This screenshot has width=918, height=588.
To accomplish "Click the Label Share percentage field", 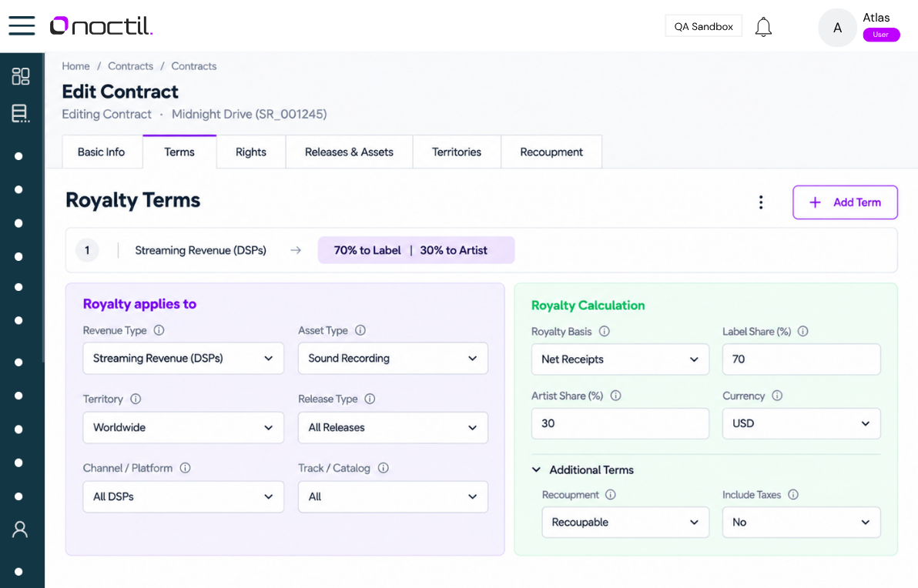I will click(x=802, y=359).
